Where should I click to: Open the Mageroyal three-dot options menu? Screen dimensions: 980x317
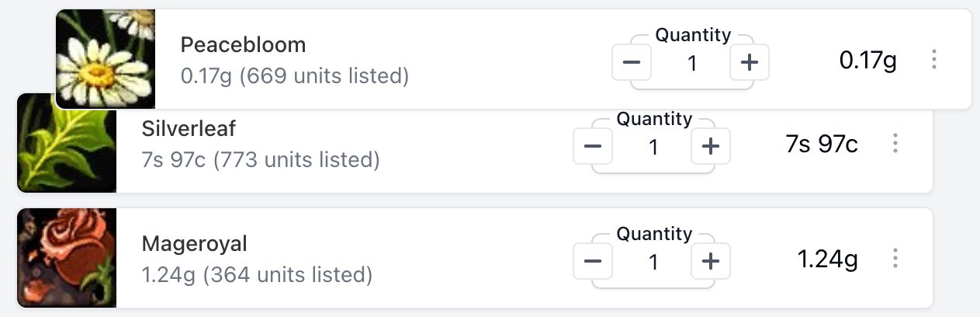[x=895, y=258]
